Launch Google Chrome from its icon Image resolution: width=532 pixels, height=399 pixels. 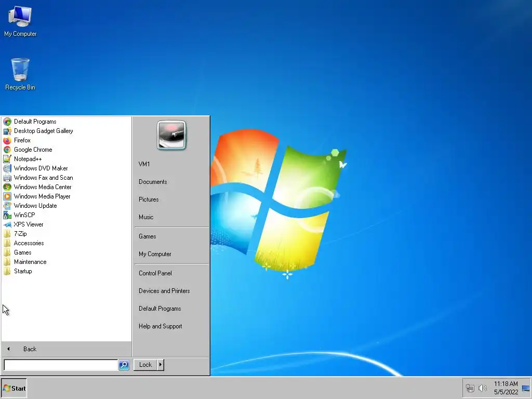7,150
